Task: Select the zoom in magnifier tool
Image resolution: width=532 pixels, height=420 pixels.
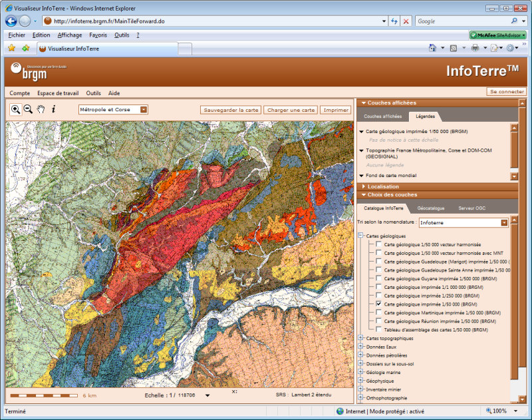Action: 15,109
